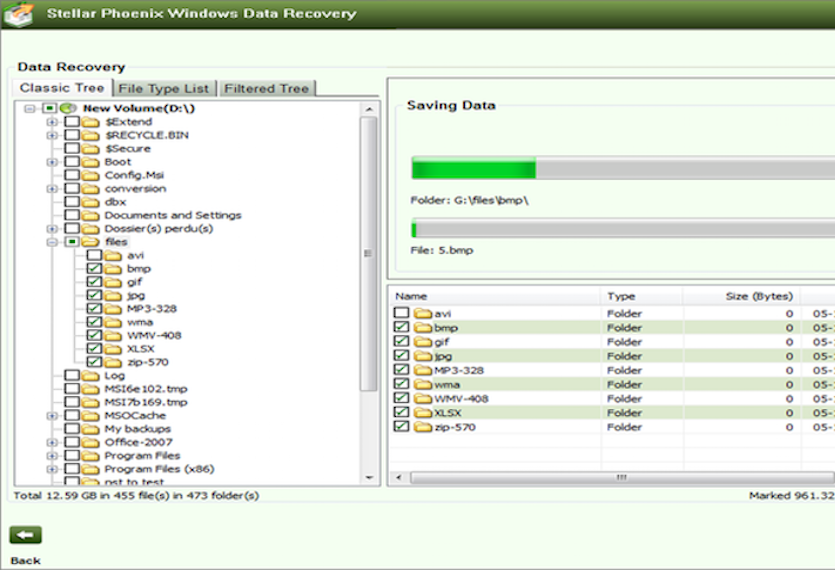Expand the Program Files folder node
This screenshot has width=835, height=570.
[x=52, y=456]
